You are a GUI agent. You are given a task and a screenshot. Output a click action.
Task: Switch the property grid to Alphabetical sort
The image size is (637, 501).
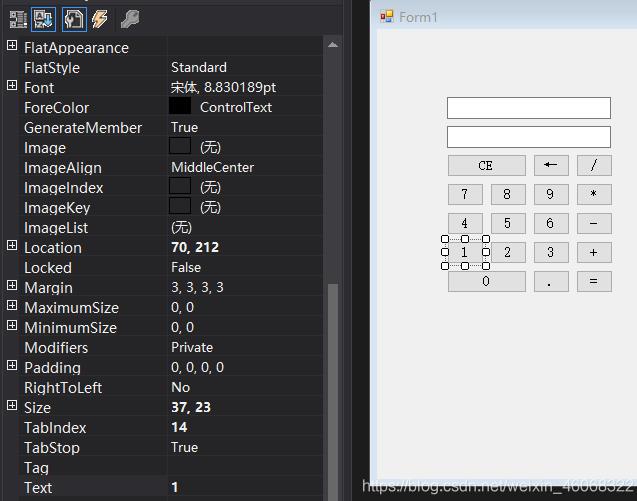click(x=43, y=19)
